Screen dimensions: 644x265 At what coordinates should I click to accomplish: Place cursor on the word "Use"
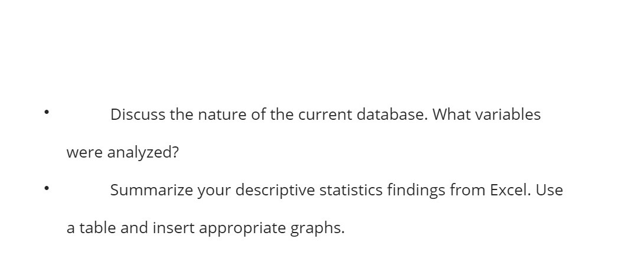(549, 190)
